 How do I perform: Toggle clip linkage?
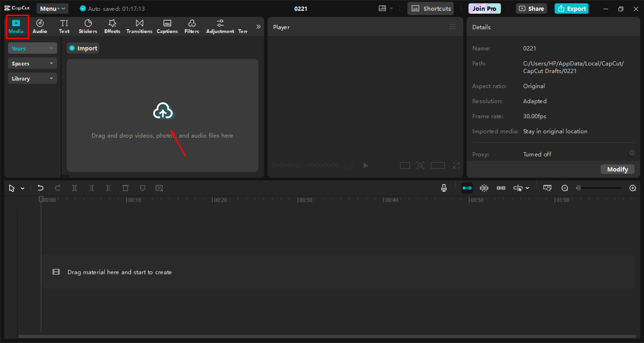coord(501,188)
